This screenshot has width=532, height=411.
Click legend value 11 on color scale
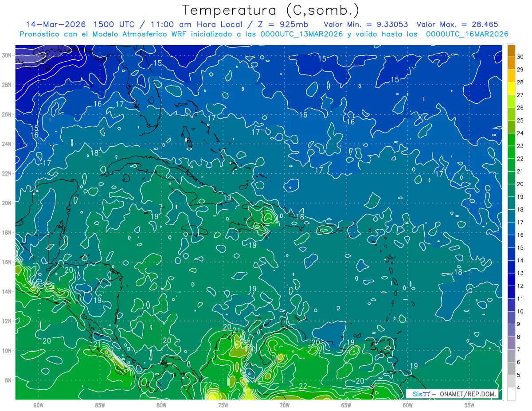click(520, 299)
